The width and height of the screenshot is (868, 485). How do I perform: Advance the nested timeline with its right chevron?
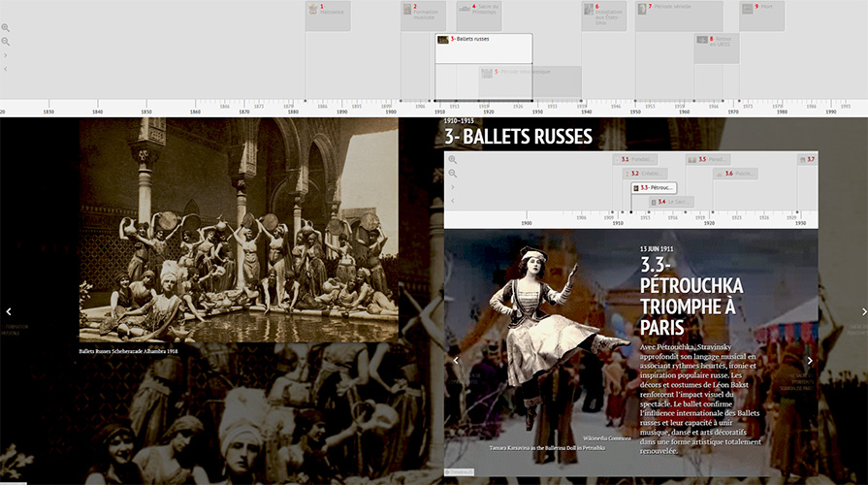(x=452, y=187)
